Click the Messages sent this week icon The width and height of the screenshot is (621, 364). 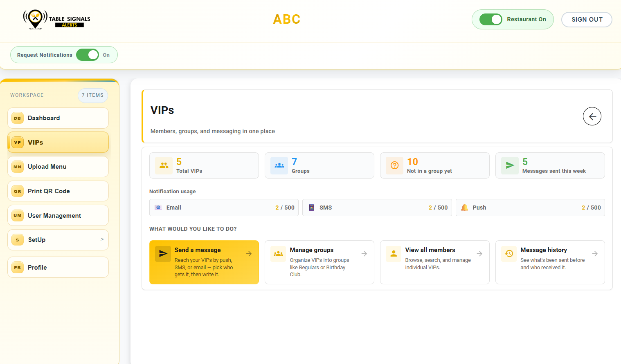click(x=510, y=165)
